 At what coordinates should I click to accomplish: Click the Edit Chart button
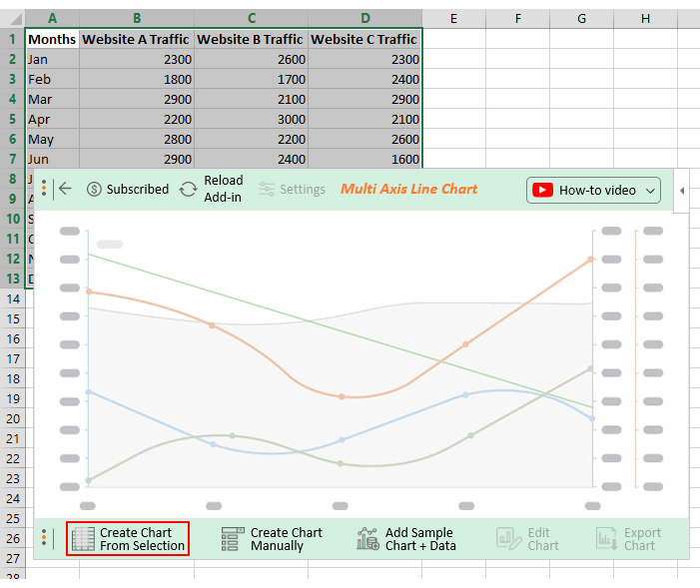[527, 539]
